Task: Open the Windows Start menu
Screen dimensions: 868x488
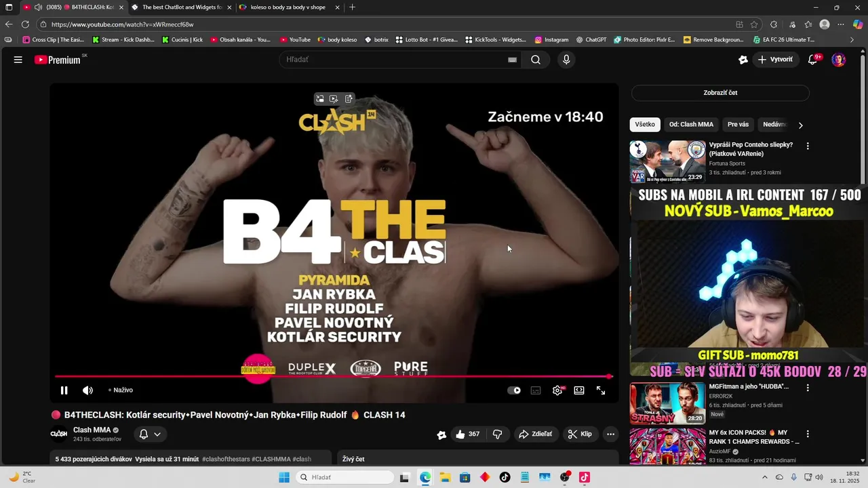Action: (284, 477)
